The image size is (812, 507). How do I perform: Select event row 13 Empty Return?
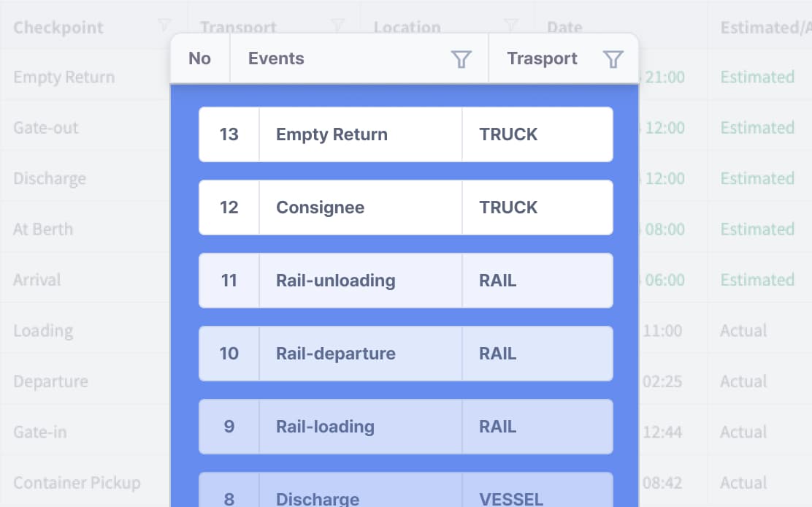pos(405,134)
